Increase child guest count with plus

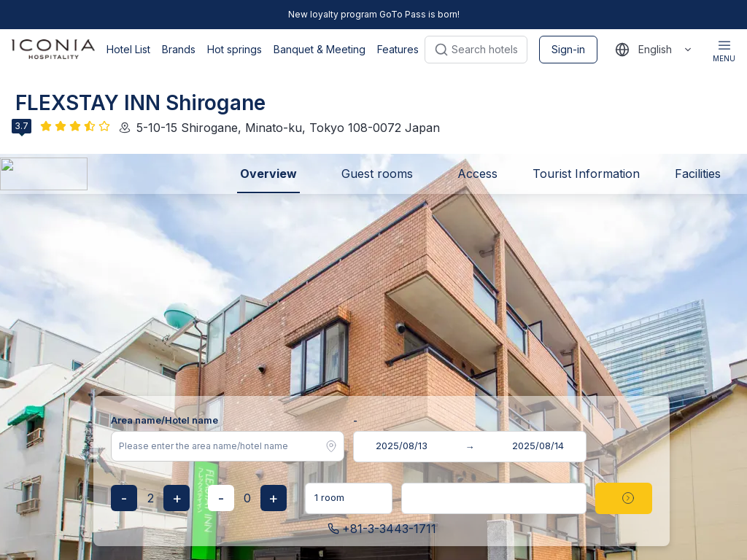click(x=274, y=498)
